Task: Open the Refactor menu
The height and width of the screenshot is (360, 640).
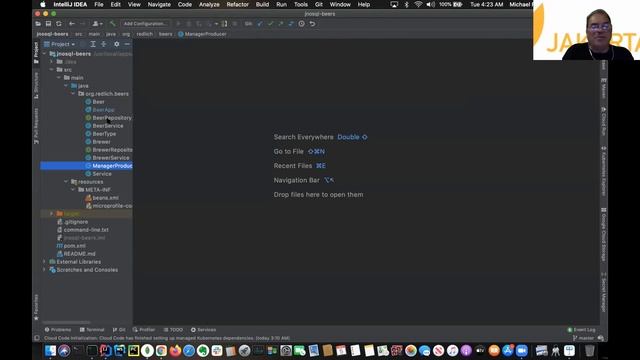Action: click(238, 4)
